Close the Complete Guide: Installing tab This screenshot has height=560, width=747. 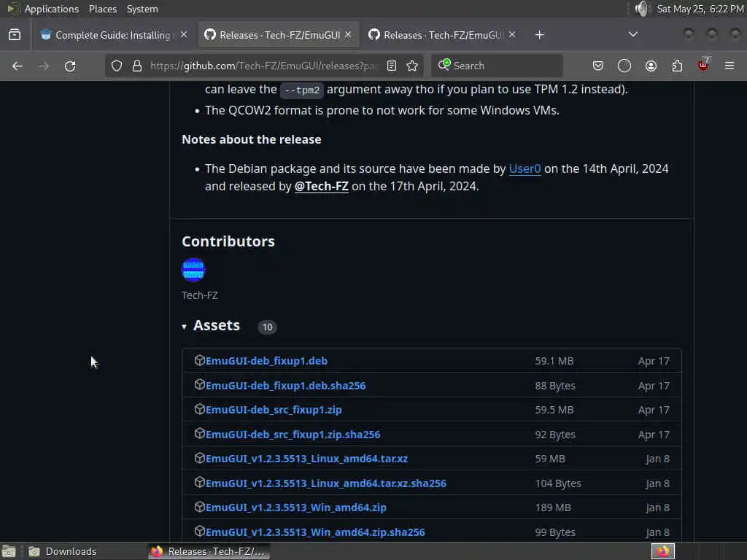tap(184, 34)
